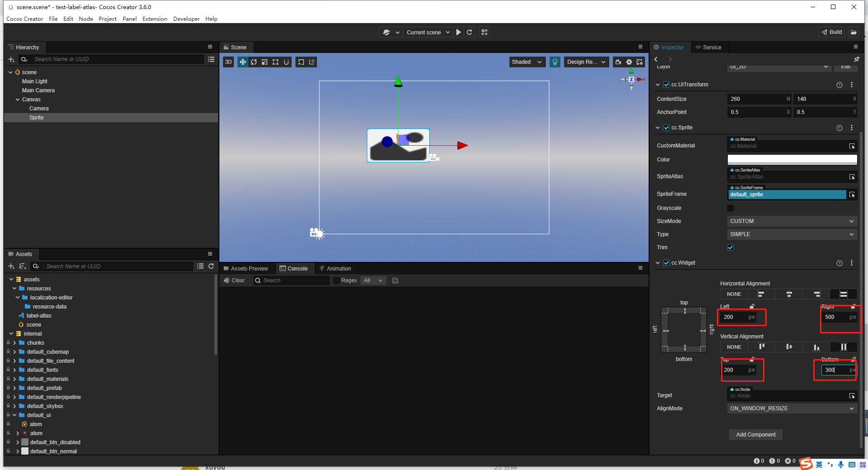
Task: Select the Scale gizmo tool
Action: coord(265,62)
